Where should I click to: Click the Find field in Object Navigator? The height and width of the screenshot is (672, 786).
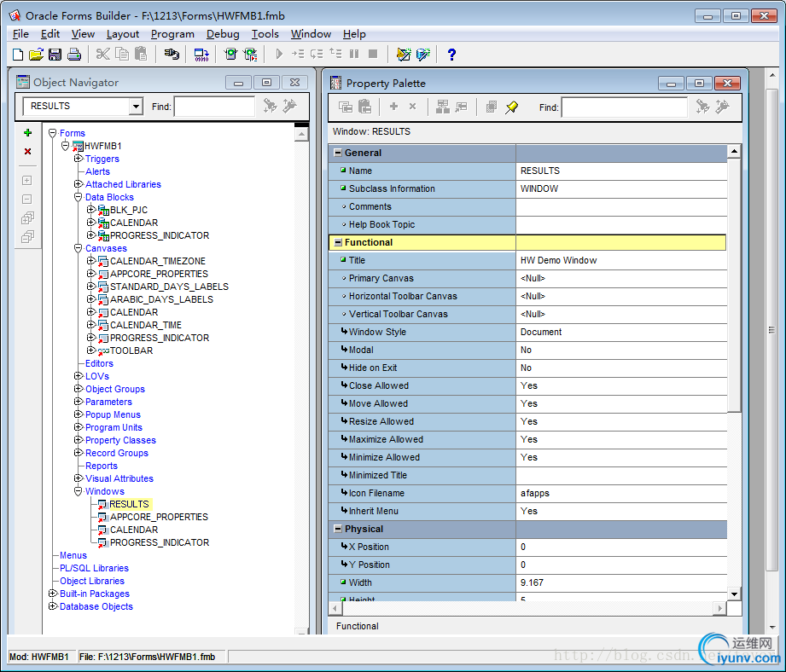click(214, 106)
